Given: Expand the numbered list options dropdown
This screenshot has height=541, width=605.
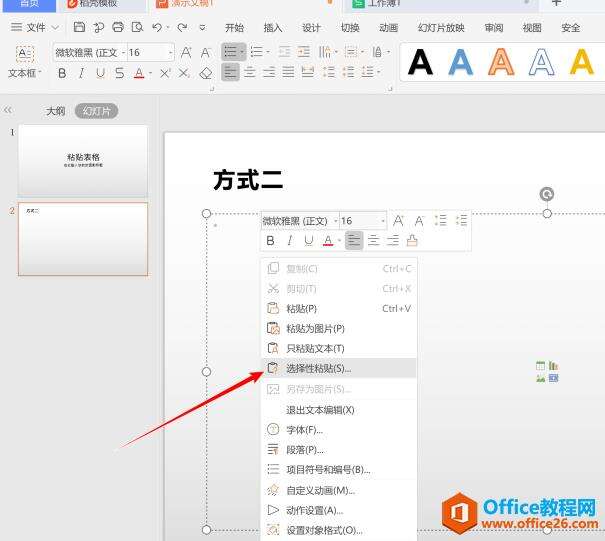Looking at the screenshot, I should pyautogui.click(x=268, y=52).
